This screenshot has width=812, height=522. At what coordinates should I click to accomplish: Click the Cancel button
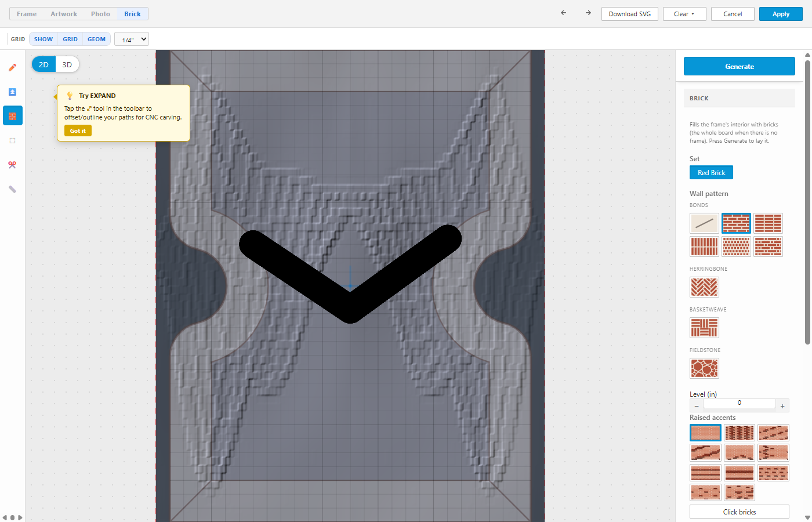733,14
